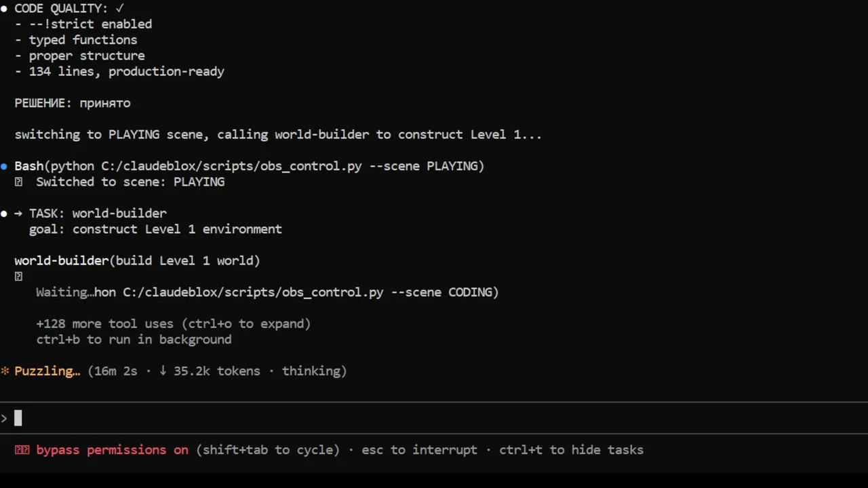Click the down arrow before 35.2k tokens

[x=163, y=371]
